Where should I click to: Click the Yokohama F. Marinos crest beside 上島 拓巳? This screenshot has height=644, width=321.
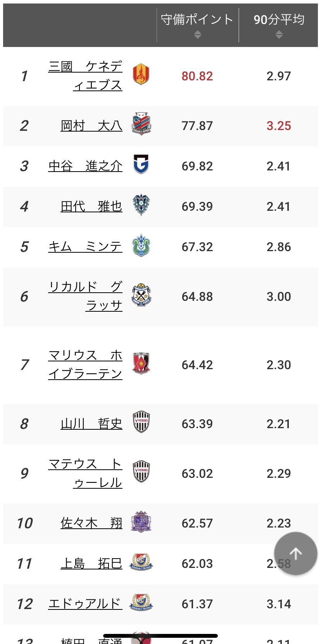tap(141, 562)
